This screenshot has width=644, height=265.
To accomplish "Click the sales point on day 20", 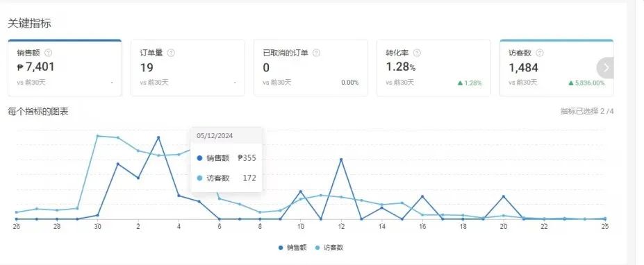I will point(504,196).
